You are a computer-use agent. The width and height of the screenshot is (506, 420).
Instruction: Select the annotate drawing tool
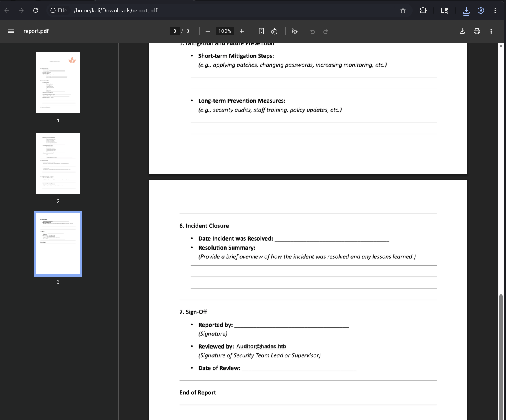coord(295,31)
